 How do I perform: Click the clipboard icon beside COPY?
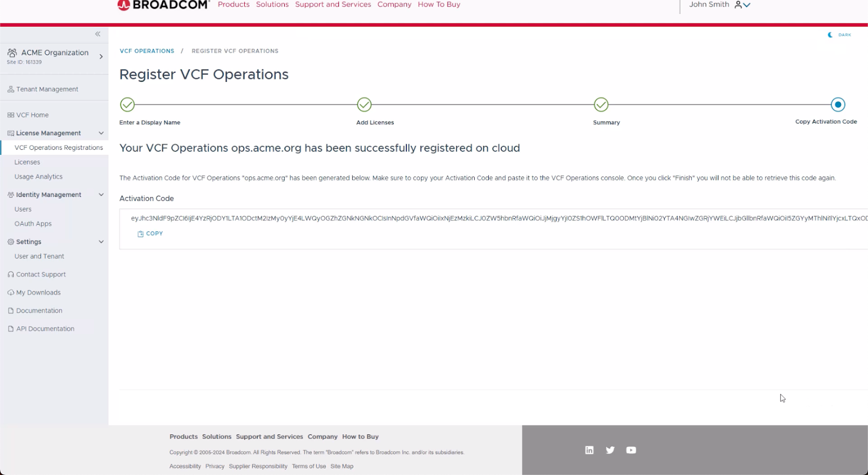[x=141, y=234]
